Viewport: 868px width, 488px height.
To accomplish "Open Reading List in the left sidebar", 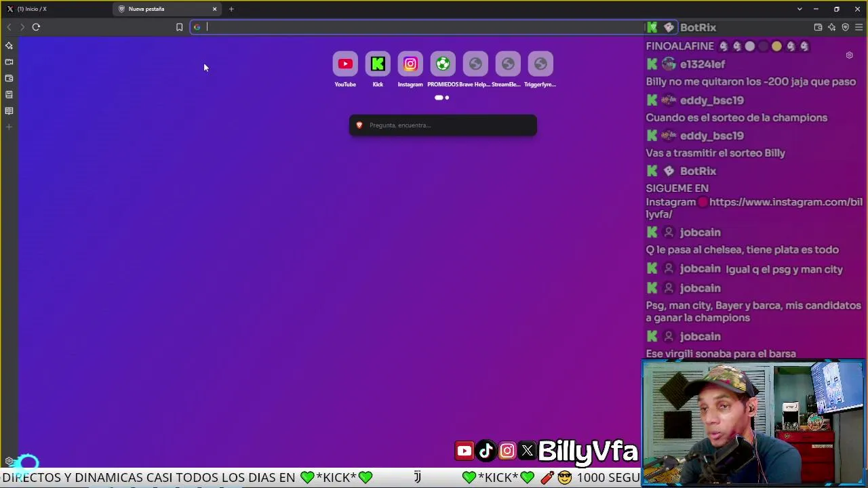I will [x=9, y=110].
